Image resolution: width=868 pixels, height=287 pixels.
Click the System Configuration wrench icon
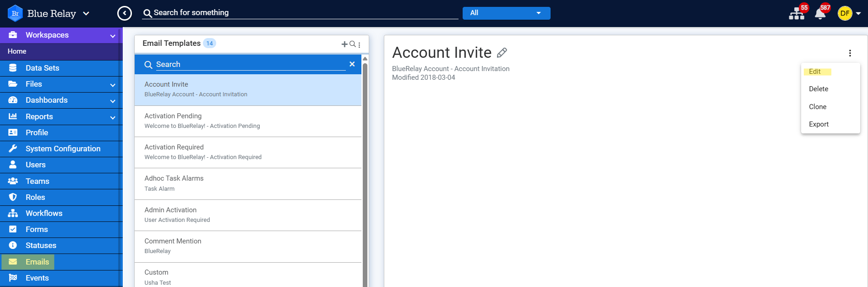pos(13,149)
